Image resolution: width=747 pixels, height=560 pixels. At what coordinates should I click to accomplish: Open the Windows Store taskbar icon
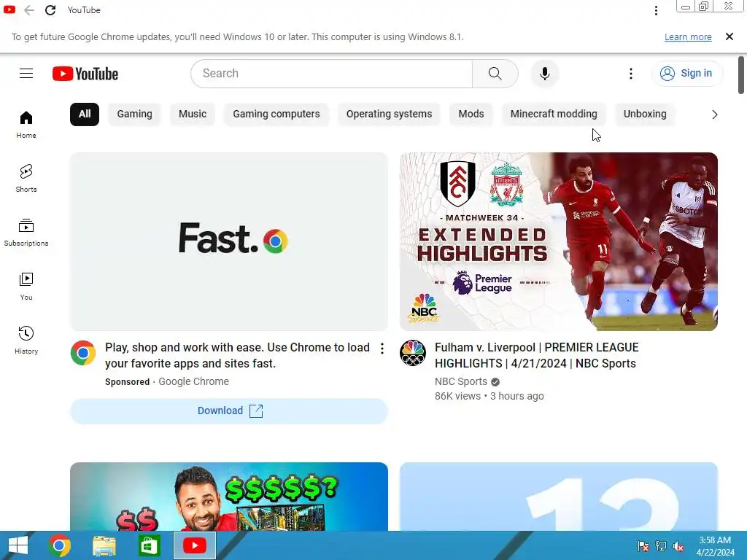click(149, 545)
